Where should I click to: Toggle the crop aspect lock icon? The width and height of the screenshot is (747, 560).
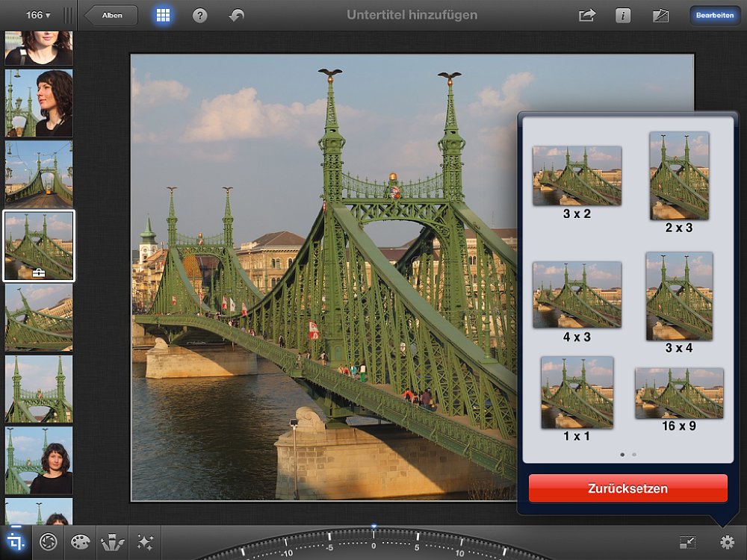pyautogui.click(x=687, y=542)
